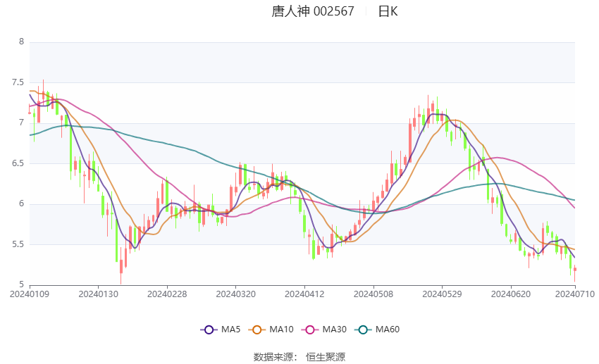Select the 日K label in the title

388,11
